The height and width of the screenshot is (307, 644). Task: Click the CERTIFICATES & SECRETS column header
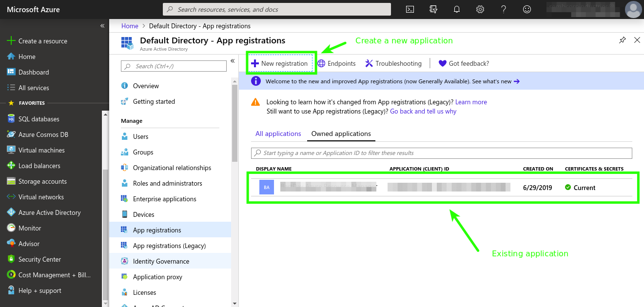(594, 169)
